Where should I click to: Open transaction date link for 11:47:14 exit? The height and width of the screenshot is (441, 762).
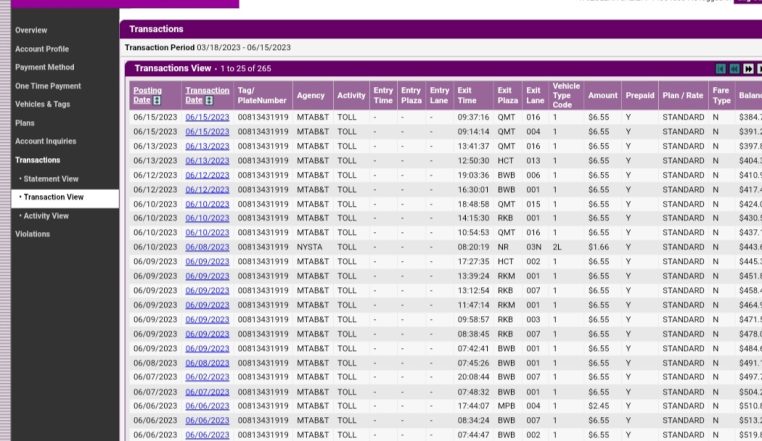(207, 305)
